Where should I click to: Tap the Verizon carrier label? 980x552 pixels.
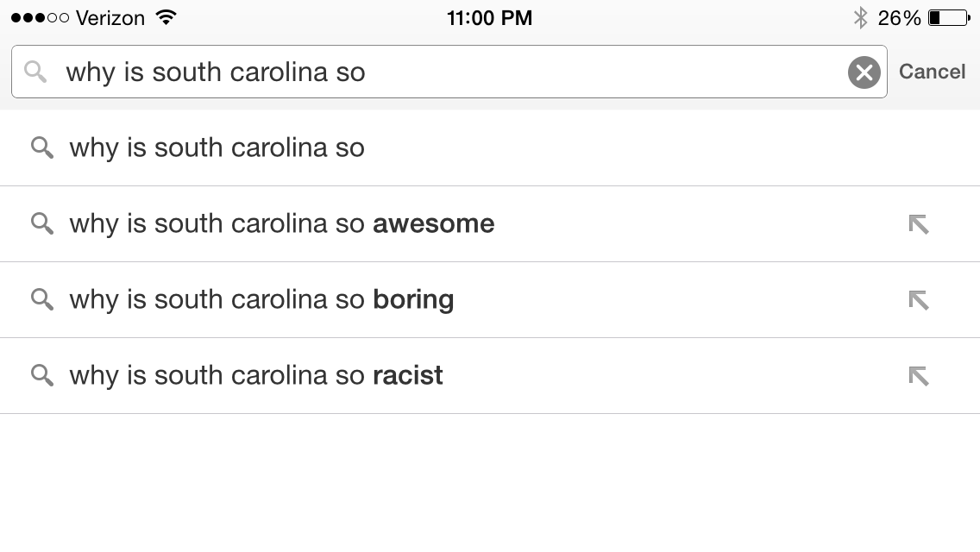(x=110, y=17)
